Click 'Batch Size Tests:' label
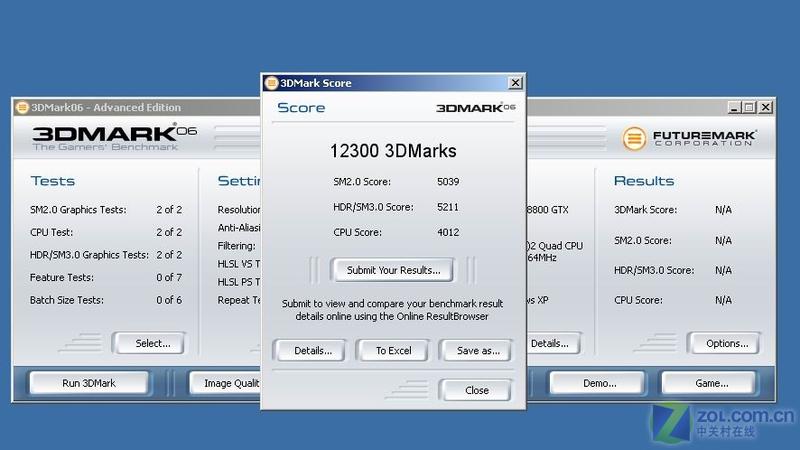The width and height of the screenshot is (800, 450). click(67, 300)
